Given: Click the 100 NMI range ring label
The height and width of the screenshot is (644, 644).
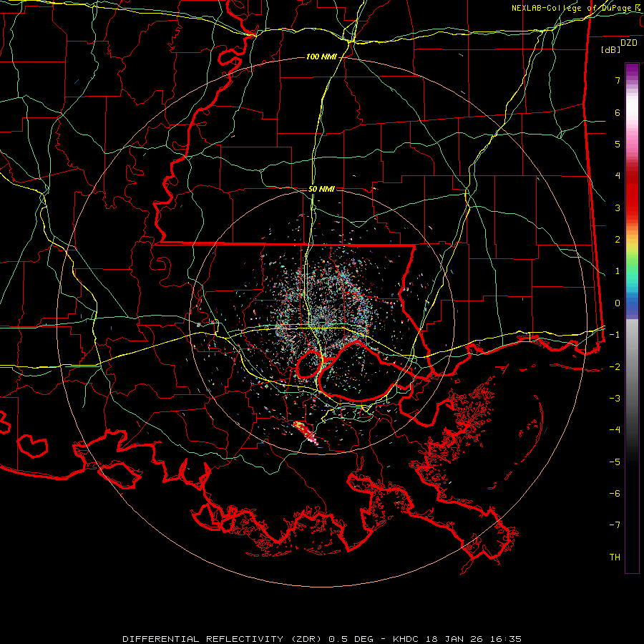Looking at the screenshot, I should click(321, 57).
